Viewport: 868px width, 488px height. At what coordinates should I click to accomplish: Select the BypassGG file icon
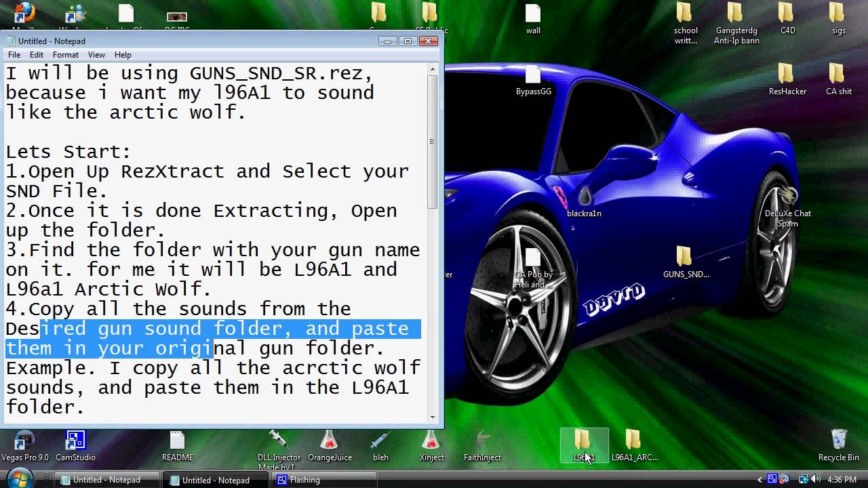pos(533,79)
